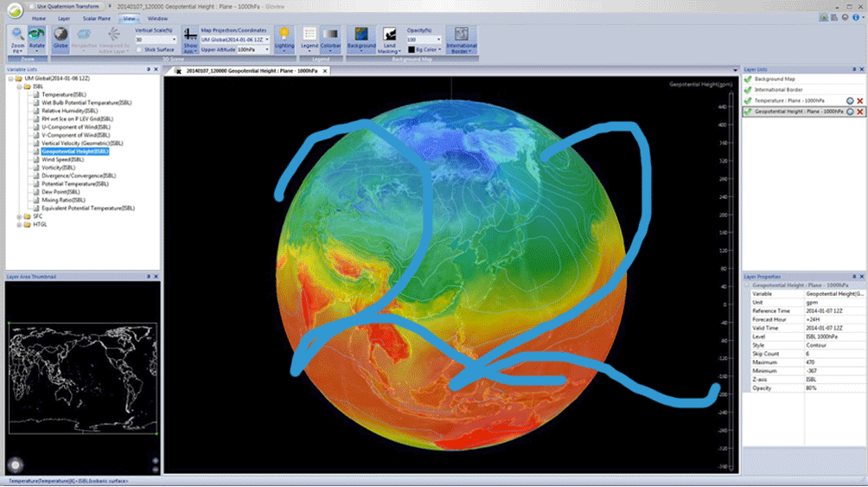Open the Window ribbon tab

157,18
